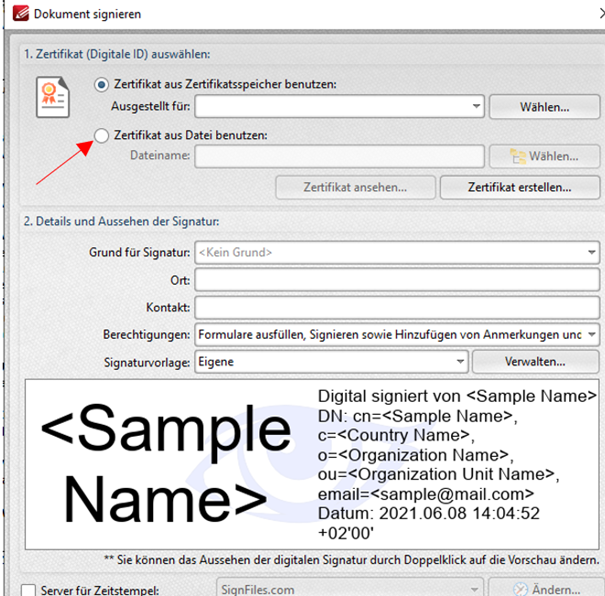Image resolution: width=605 pixels, height=596 pixels.
Task: Click the signature preview with Sample Name
Action: 312,463
